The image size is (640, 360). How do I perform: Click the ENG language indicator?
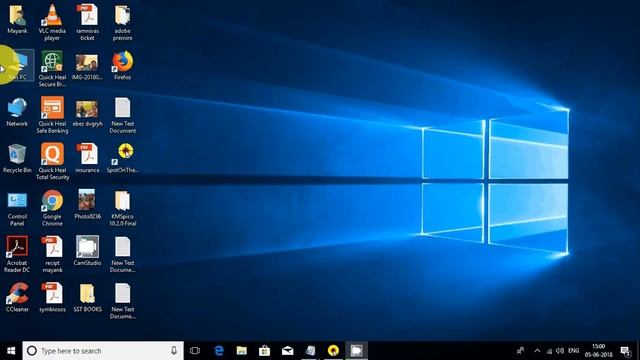click(x=573, y=351)
